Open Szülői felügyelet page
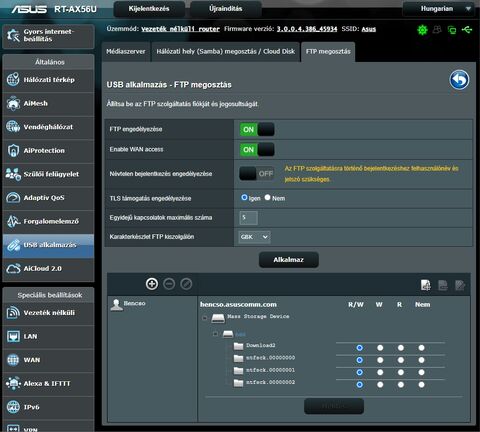Image resolution: width=480 pixels, height=432 pixels. 48,174
